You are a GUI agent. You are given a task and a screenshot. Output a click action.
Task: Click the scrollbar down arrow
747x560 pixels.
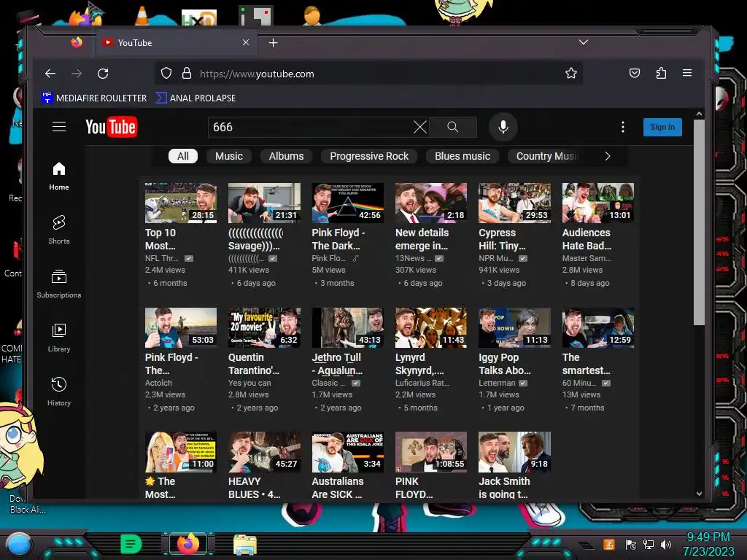coord(699,494)
